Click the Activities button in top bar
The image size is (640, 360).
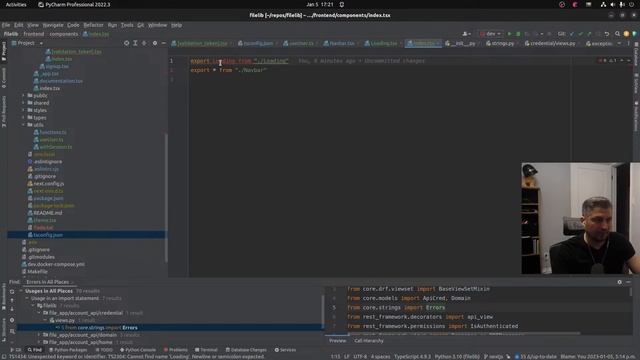point(16,4)
